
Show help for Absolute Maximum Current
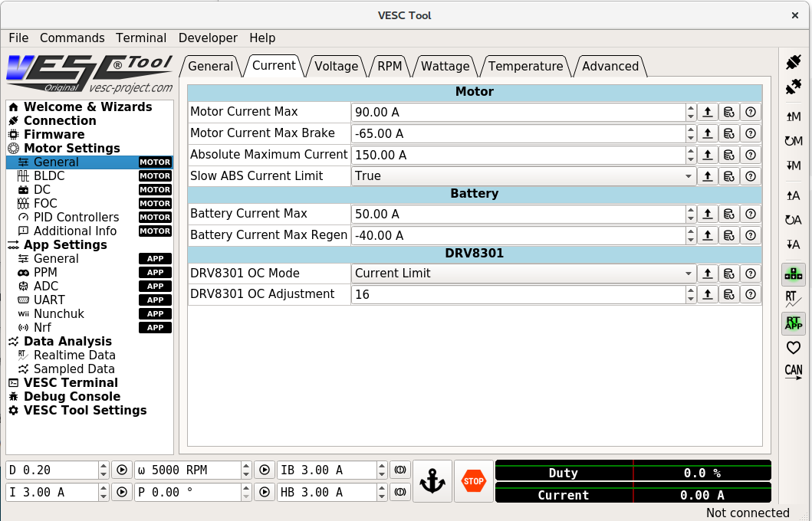(751, 155)
